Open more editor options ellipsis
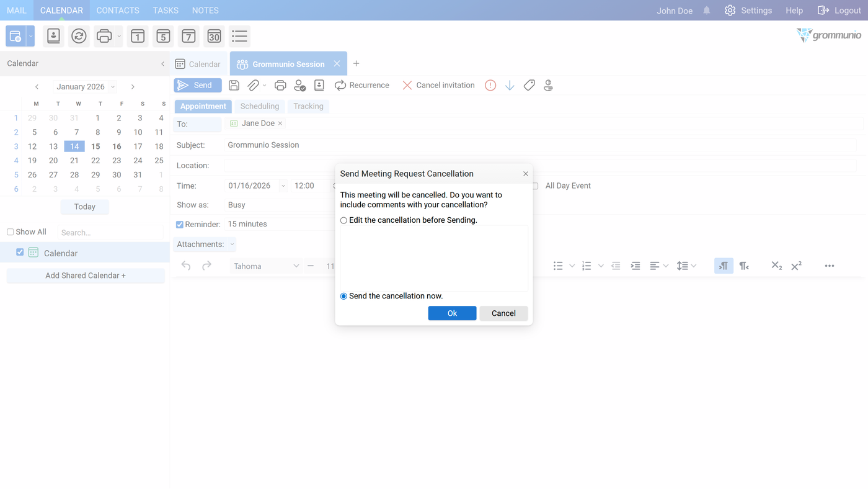 (830, 266)
